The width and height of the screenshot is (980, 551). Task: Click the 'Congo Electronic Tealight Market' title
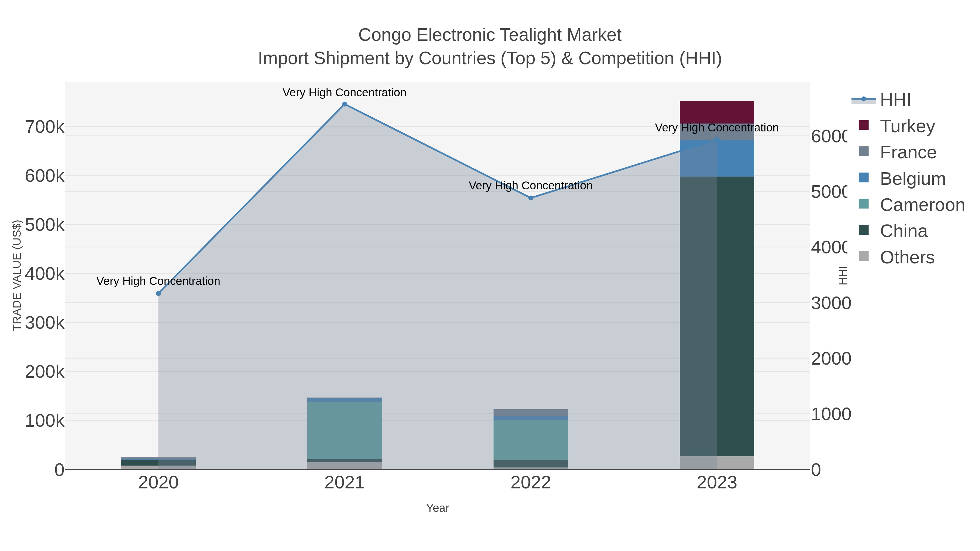(x=490, y=35)
